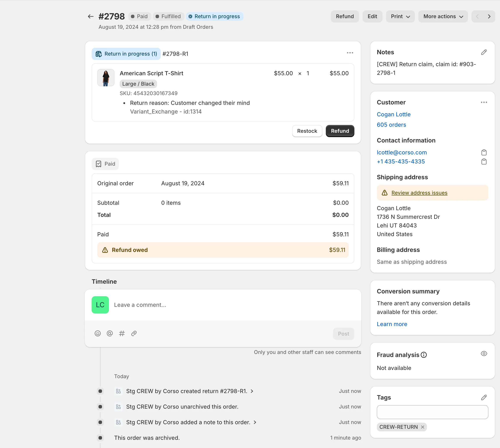Open the Print dropdown
The height and width of the screenshot is (448, 500).
point(400,16)
